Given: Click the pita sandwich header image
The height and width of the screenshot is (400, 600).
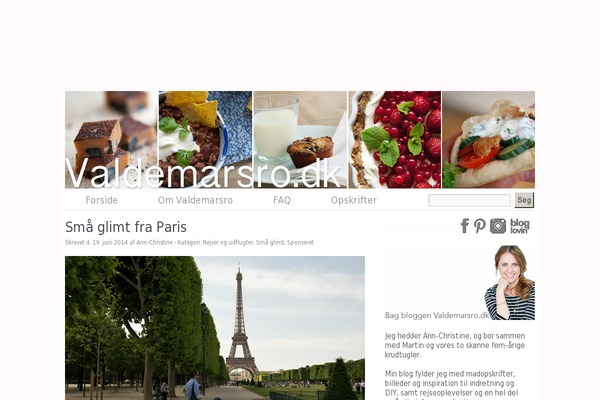Looking at the screenshot, I should coord(489,139).
